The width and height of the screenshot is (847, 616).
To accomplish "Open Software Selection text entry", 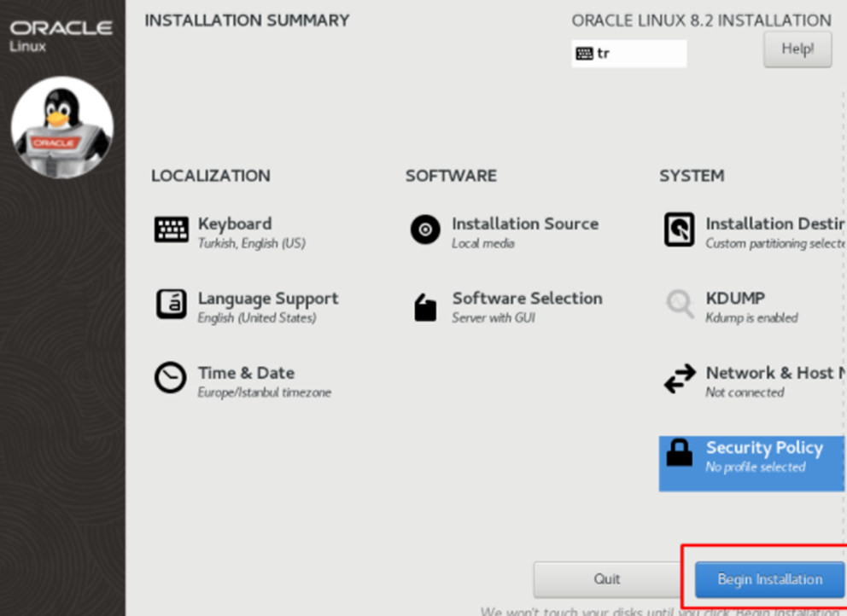I will (527, 299).
